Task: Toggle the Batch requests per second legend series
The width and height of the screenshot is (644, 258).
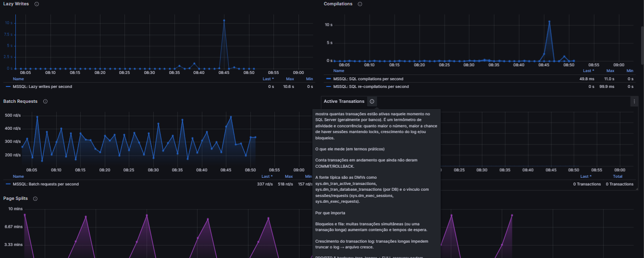Action: 46,184
